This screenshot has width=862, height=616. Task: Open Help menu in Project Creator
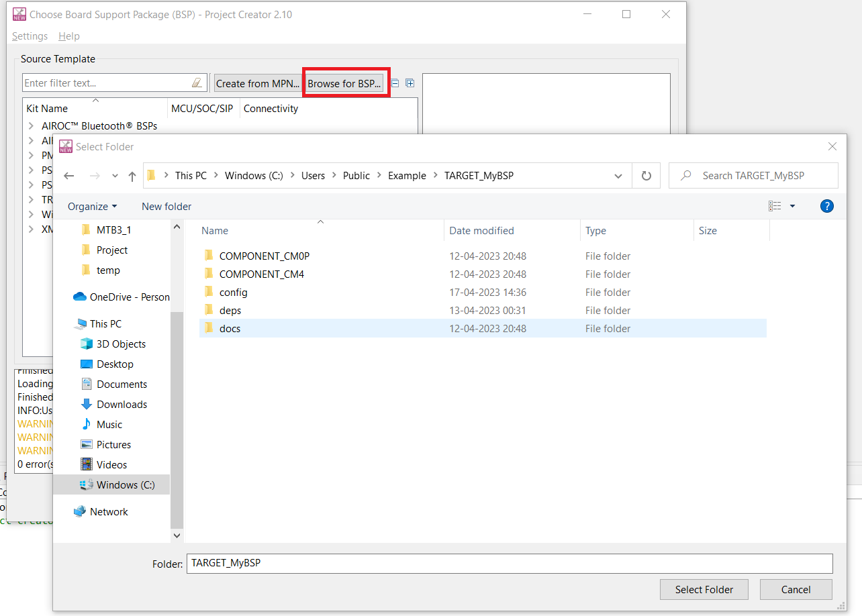[x=69, y=36]
